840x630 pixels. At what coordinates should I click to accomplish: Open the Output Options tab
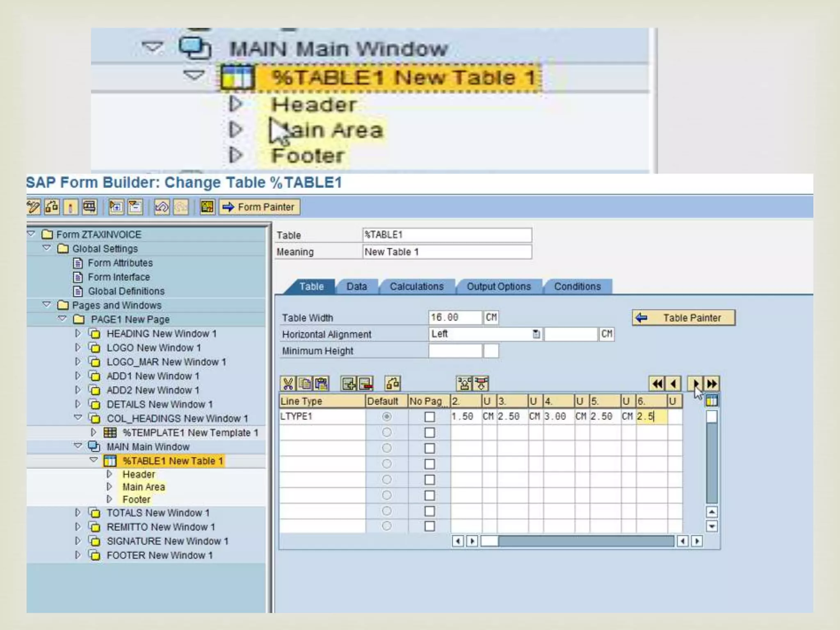(x=498, y=287)
